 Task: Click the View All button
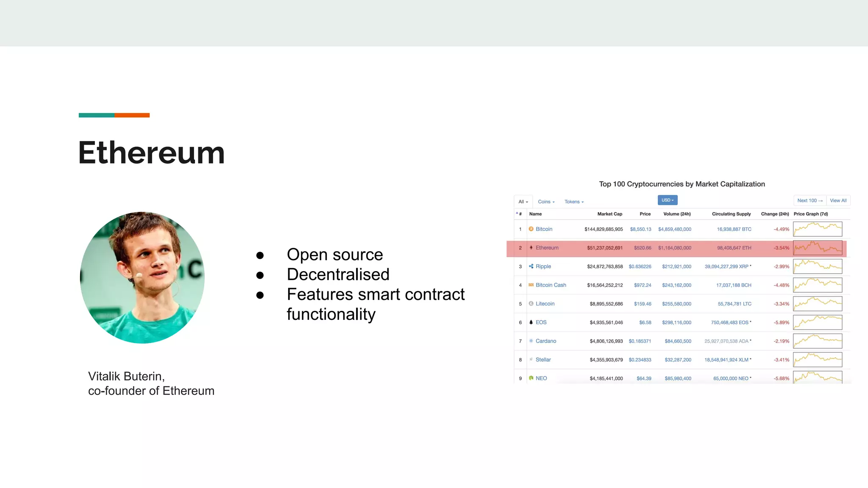(838, 201)
